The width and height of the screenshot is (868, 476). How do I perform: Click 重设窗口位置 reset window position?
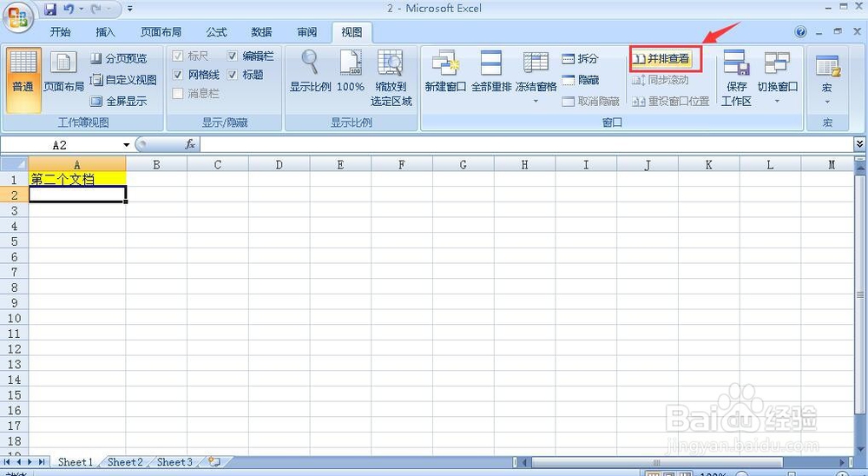(670, 102)
